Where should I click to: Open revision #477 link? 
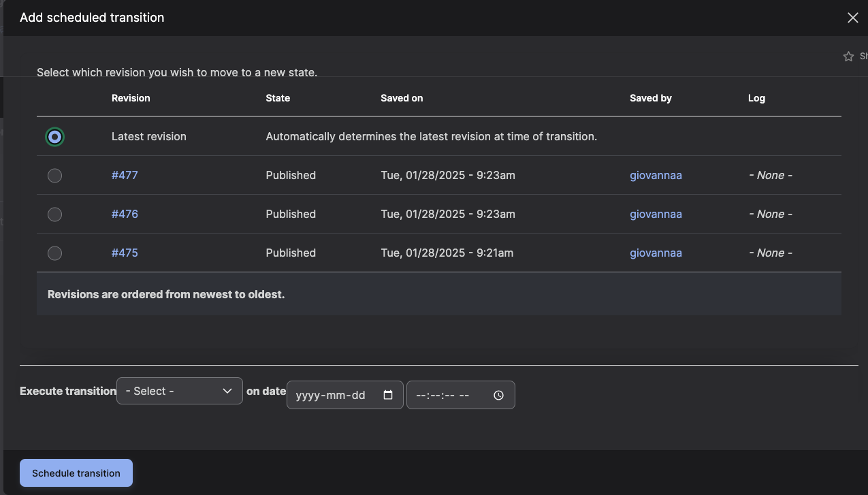click(125, 175)
